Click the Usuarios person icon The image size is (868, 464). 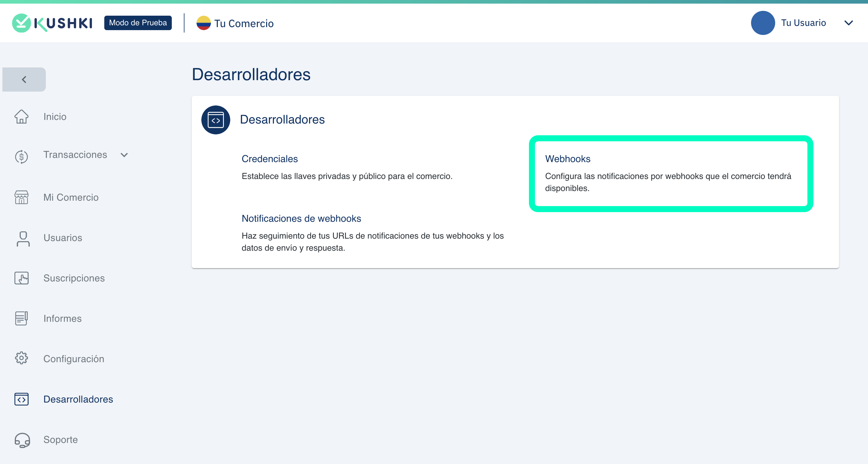23,238
